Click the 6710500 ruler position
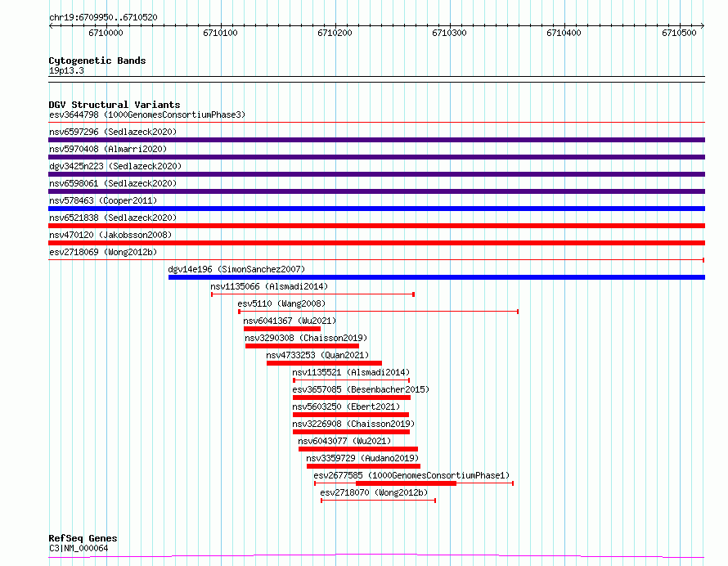 pos(679,33)
